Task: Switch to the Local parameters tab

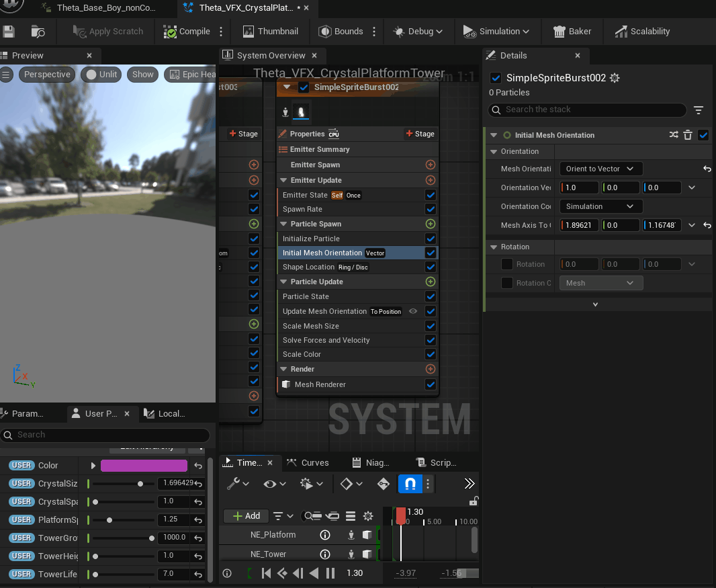Action: pos(165,413)
